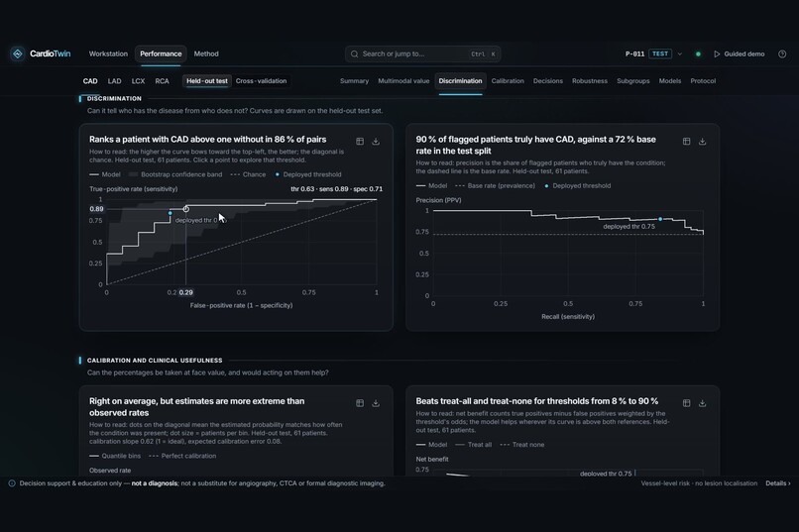Select the Performance nav tab
Viewport: 799px width, 532px height.
coord(161,53)
